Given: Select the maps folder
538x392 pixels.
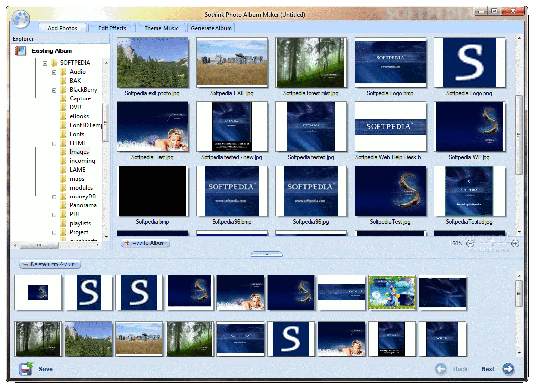Looking at the screenshot, I should point(77,179).
